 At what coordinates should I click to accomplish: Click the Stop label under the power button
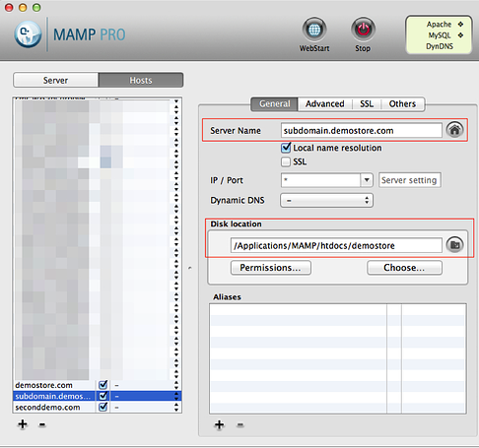[363, 48]
